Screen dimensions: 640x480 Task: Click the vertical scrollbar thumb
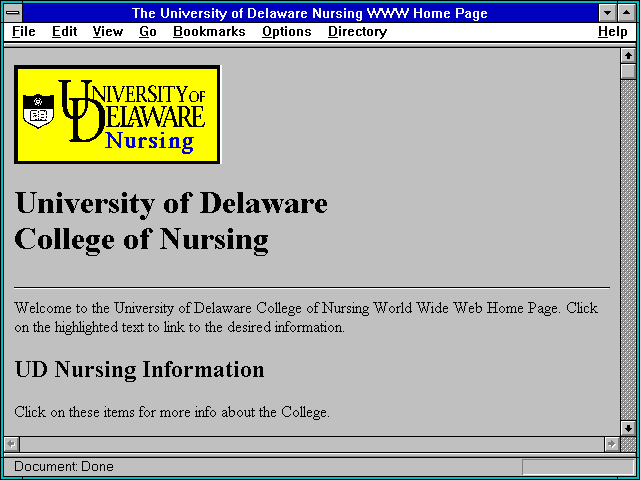[x=628, y=71]
